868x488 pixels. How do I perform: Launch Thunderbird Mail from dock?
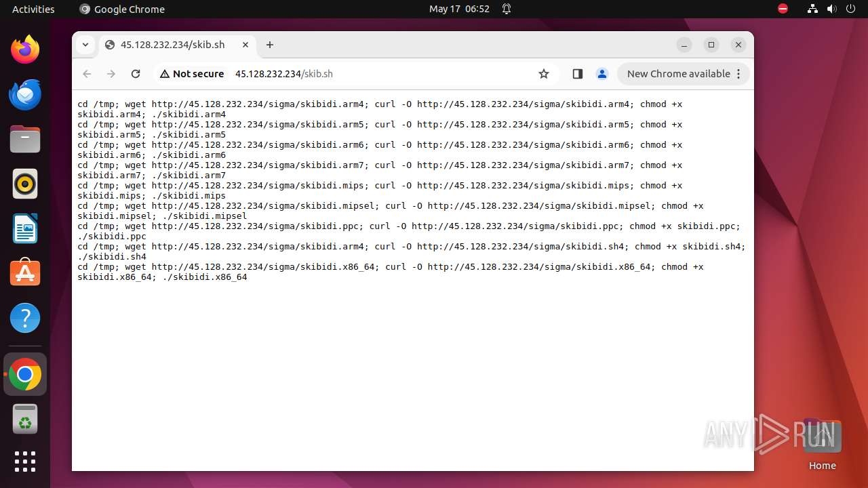[x=25, y=94]
